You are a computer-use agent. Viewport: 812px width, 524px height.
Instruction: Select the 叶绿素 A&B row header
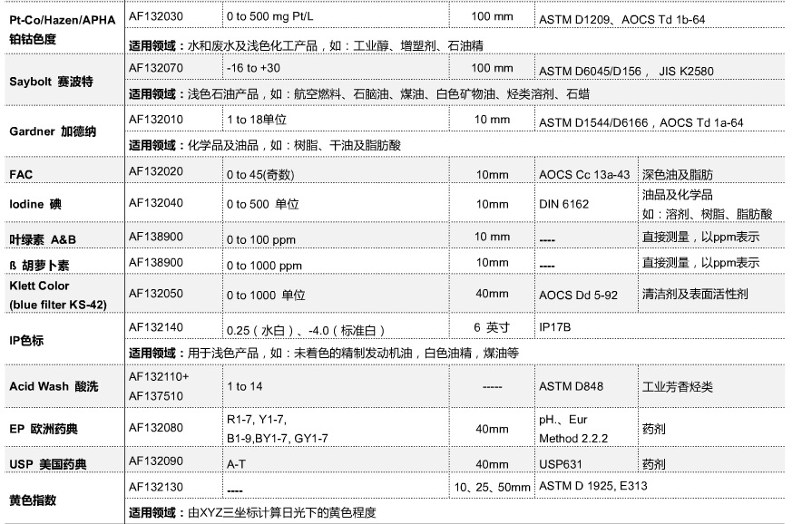click(x=43, y=239)
